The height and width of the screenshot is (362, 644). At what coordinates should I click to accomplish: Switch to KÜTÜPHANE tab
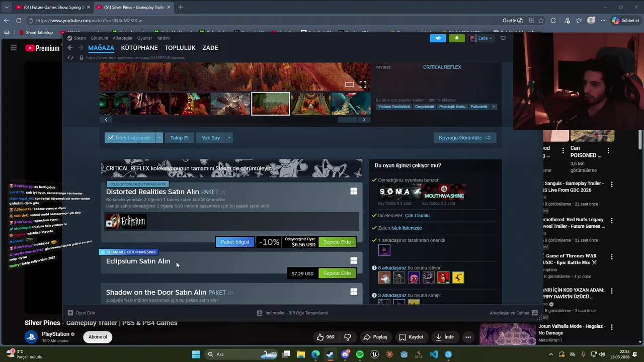[x=139, y=48]
